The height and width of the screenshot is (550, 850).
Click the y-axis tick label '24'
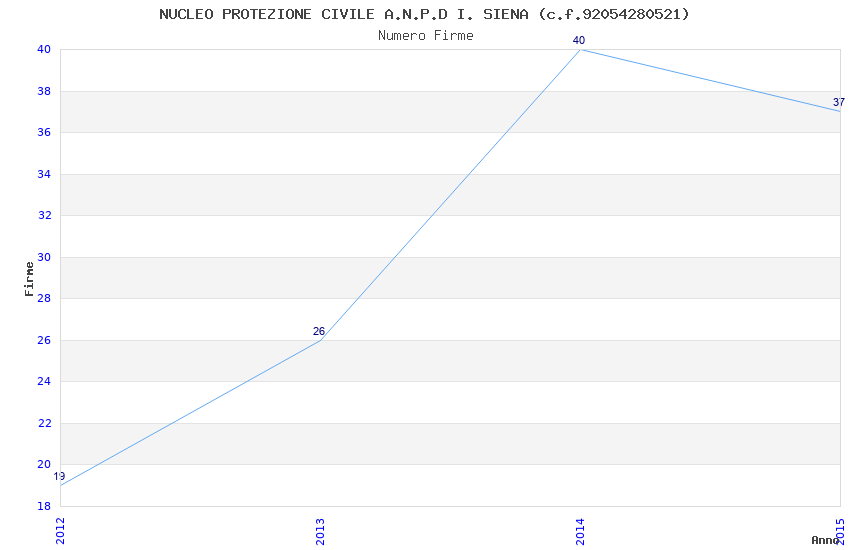pos(44,381)
